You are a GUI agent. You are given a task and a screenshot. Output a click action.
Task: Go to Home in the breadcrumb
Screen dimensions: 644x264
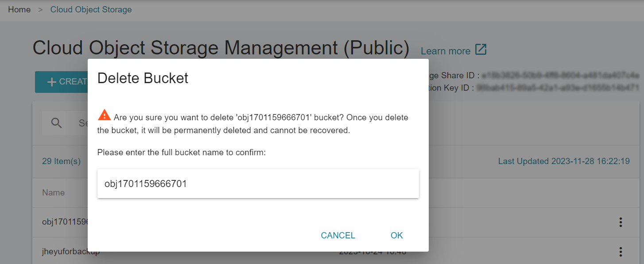(19, 9)
